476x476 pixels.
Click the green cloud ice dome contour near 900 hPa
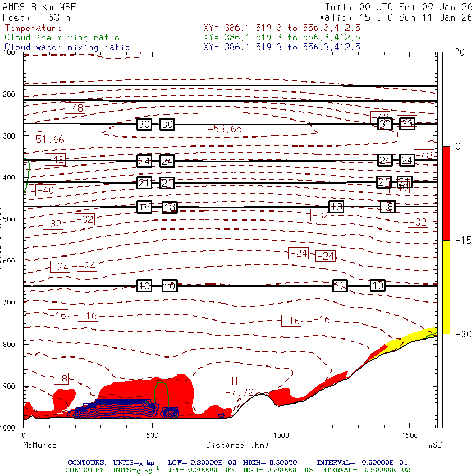(161, 395)
